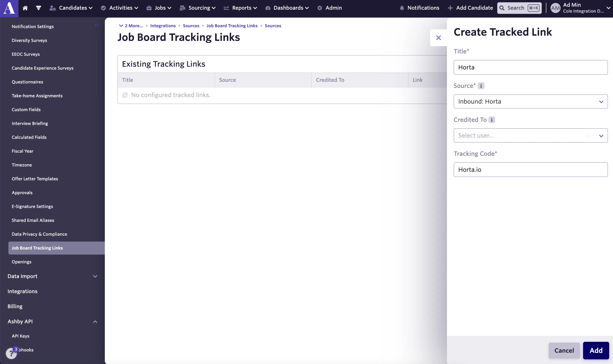The width and height of the screenshot is (613, 364).
Task: Open the filter funnel icon in navbar
Action: (39, 8)
